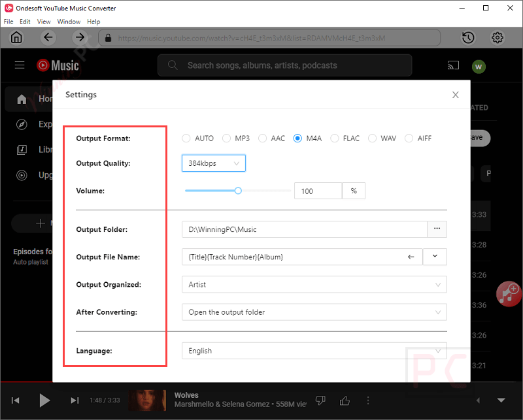Click the YouTube Music logo
Image resolution: width=523 pixels, height=420 pixels.
pos(58,65)
